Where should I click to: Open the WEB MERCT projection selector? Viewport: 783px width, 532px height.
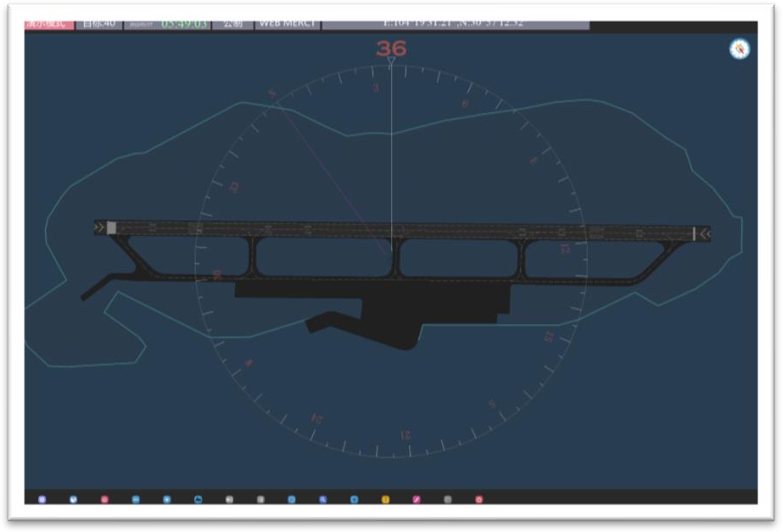pos(286,24)
